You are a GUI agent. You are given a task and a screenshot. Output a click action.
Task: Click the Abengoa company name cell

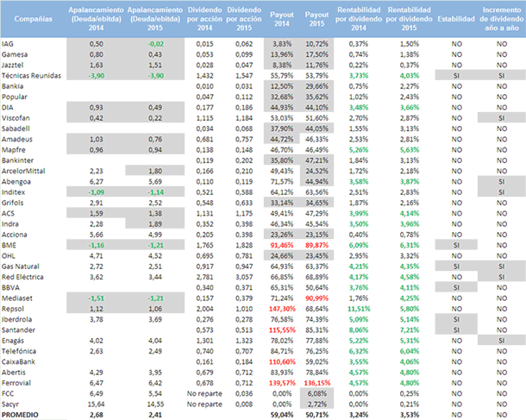pos(16,182)
